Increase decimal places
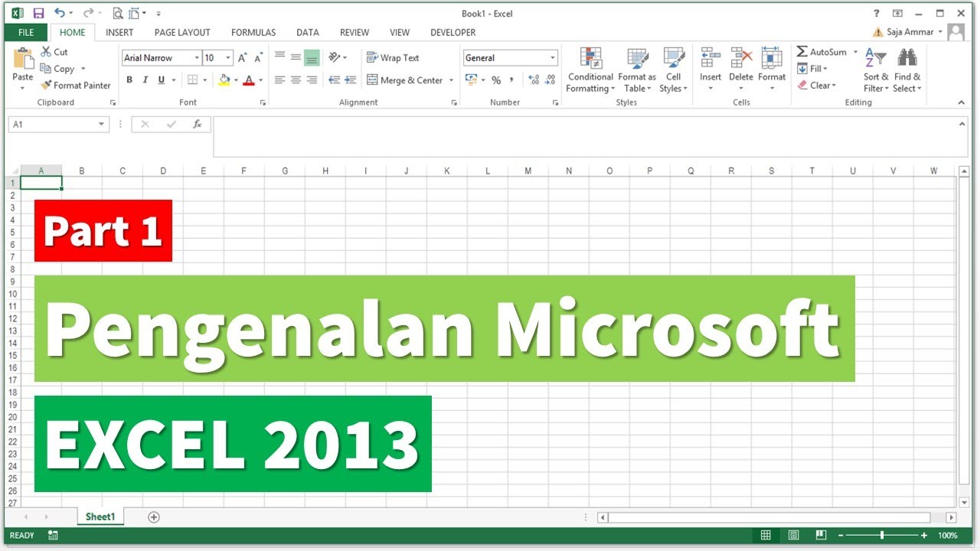 point(534,80)
